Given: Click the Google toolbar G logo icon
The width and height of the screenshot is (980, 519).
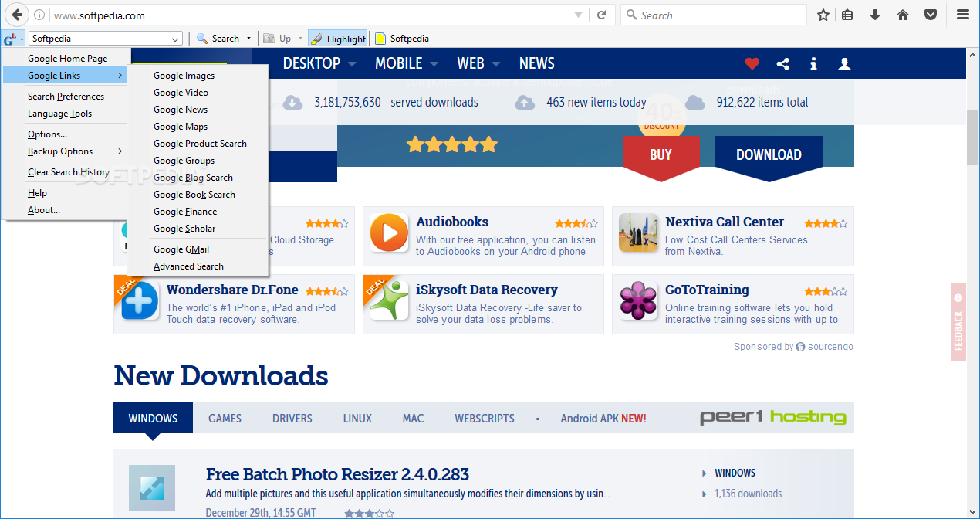Looking at the screenshot, I should [9, 39].
